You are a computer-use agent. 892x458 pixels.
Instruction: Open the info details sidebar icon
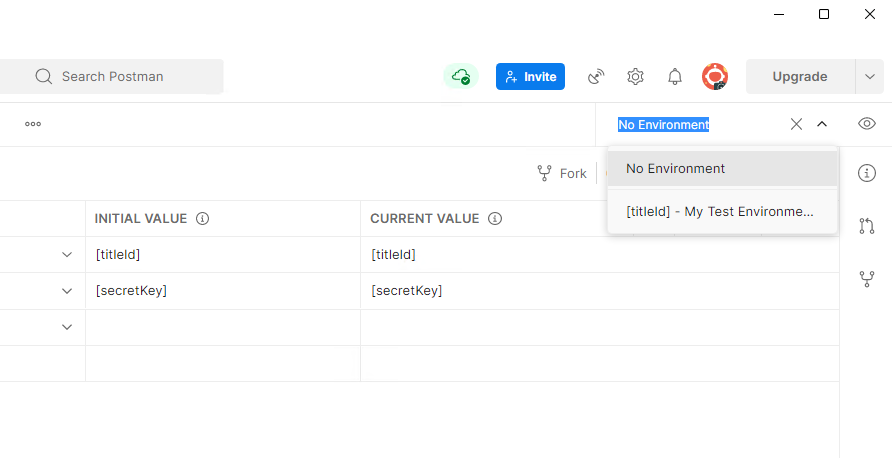pos(866,173)
